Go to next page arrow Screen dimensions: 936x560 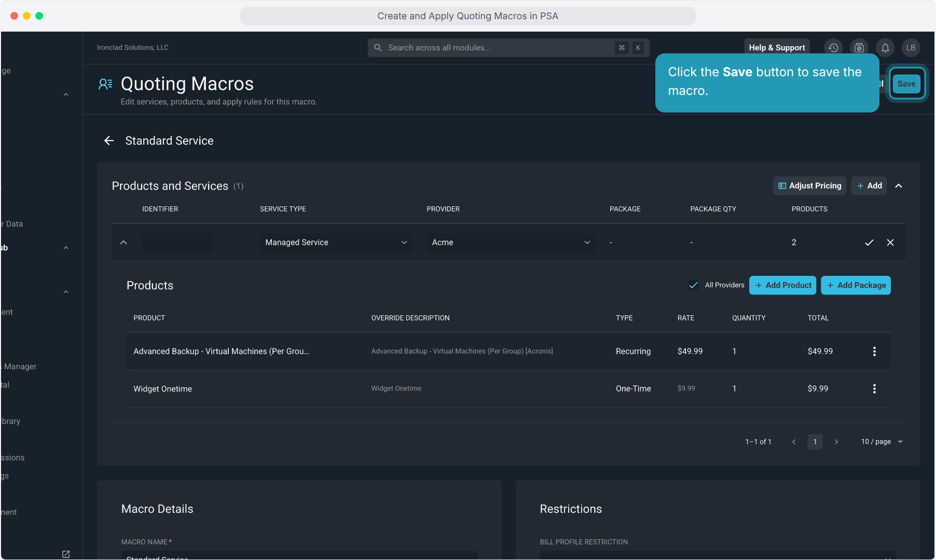tap(836, 442)
